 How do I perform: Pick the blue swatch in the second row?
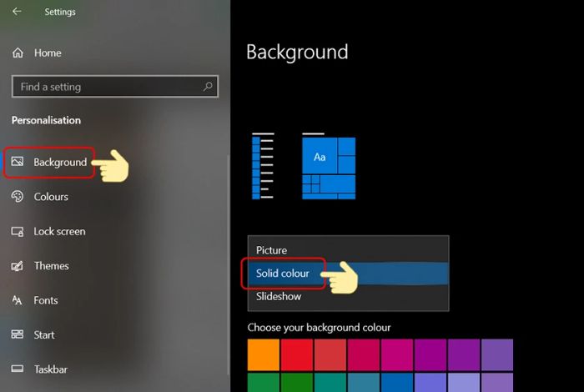[397, 383]
